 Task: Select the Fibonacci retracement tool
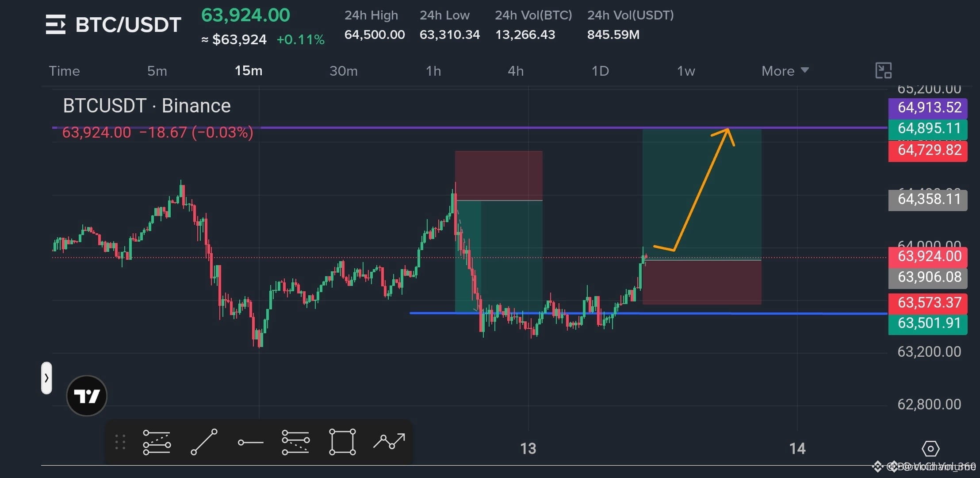[x=296, y=442]
